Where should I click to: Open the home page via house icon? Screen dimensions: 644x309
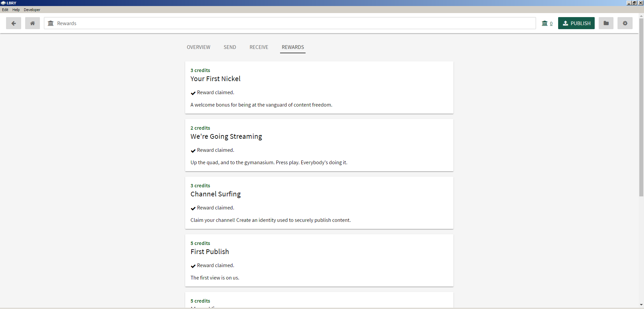33,23
